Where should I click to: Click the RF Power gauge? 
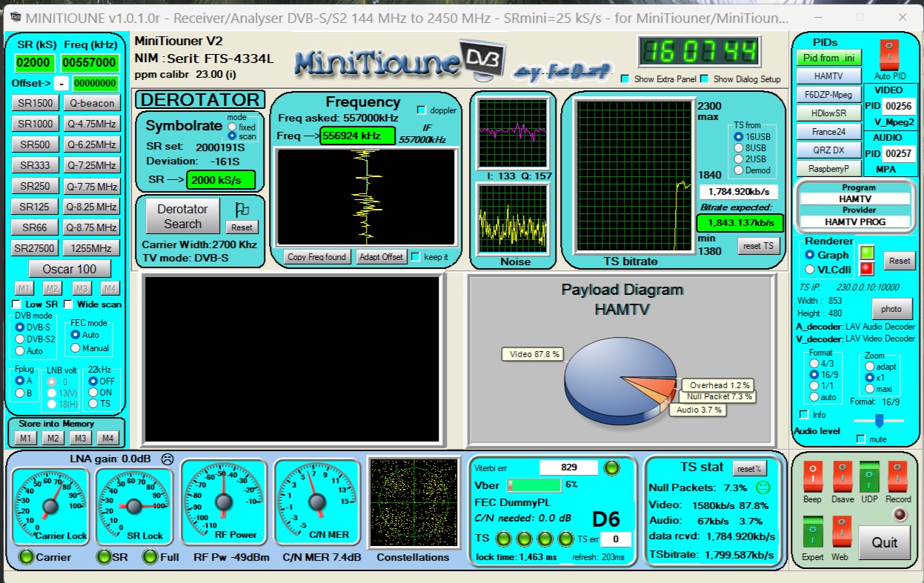point(224,501)
